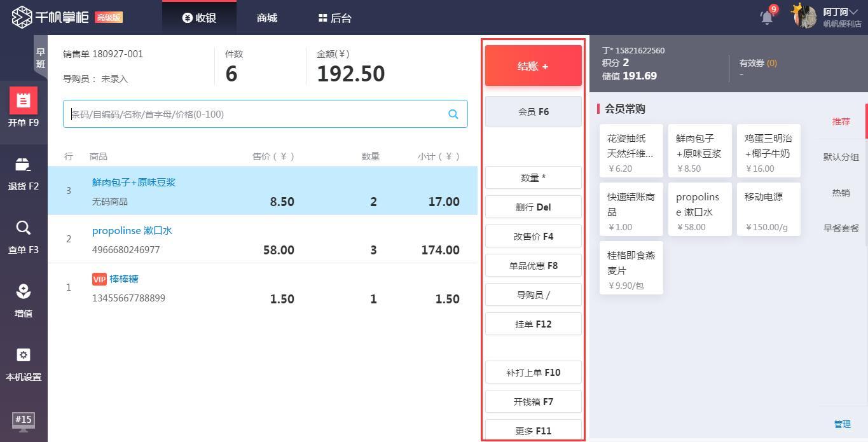Viewport: 868px width, 442px height.
Task: Click the magnifier icon in the search bar
Action: point(453,114)
